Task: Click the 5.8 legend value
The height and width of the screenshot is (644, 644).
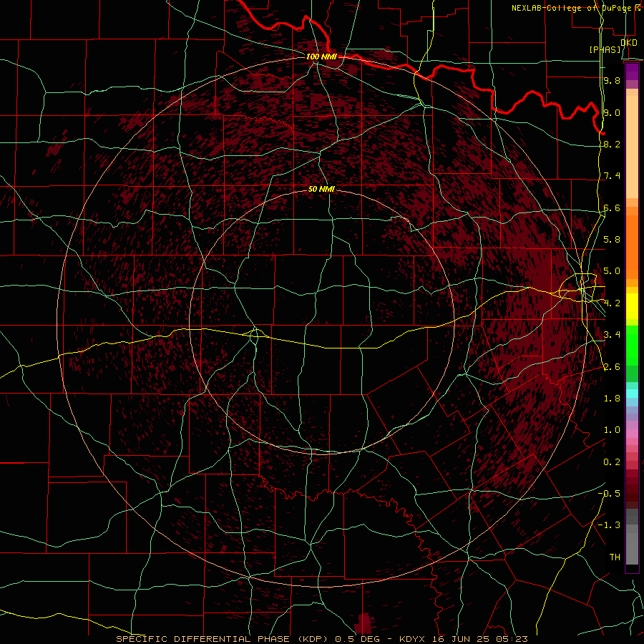Action: [x=612, y=240]
